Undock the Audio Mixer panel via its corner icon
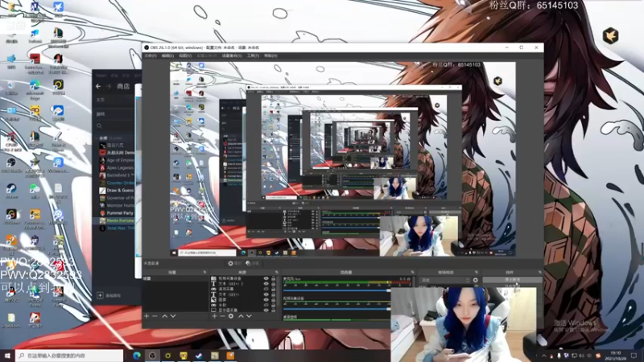644x362 pixels. click(413, 272)
